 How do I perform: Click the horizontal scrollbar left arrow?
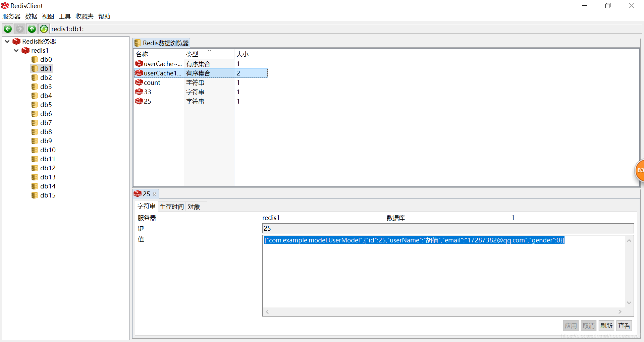click(267, 311)
